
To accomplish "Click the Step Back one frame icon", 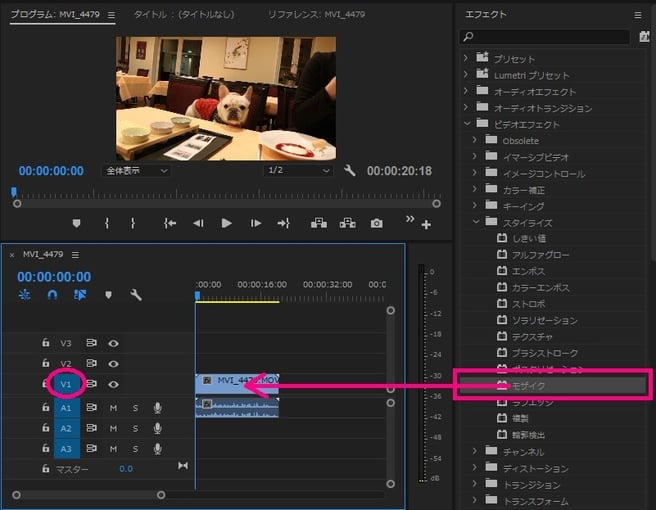I will coord(198,223).
